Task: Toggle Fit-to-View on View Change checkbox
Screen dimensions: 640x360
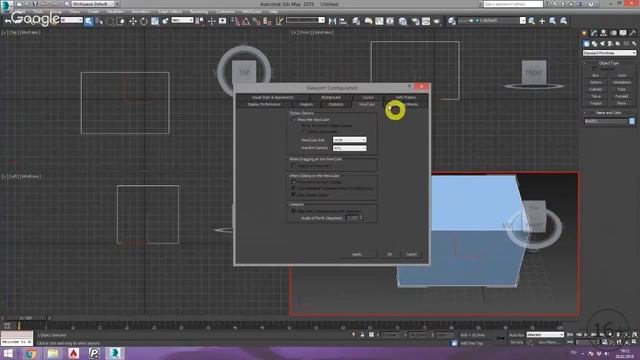Action: pyautogui.click(x=293, y=182)
